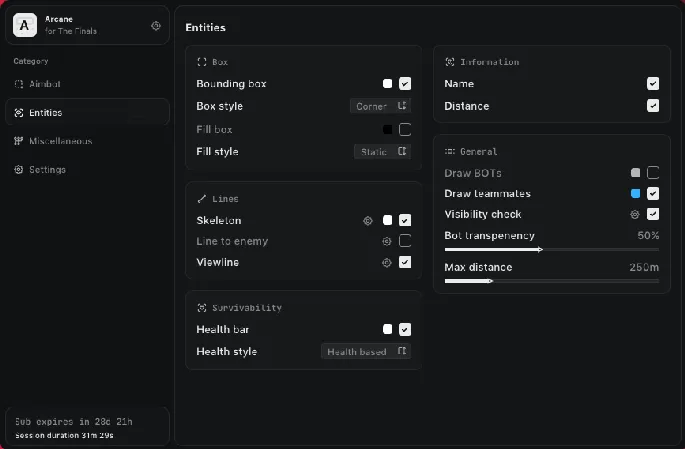The height and width of the screenshot is (449, 685).
Task: Open the Miscellaneous category
Action: click(x=60, y=141)
